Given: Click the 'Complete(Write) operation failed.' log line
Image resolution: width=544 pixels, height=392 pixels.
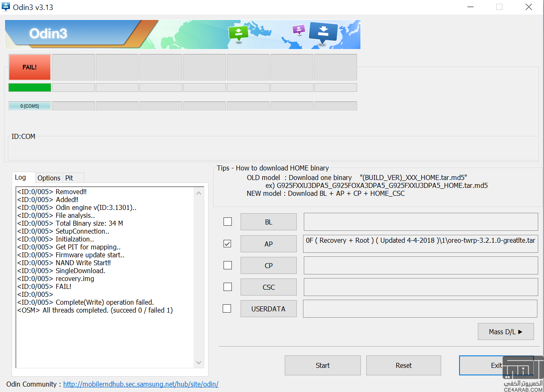Looking at the screenshot, I should click(x=85, y=302).
